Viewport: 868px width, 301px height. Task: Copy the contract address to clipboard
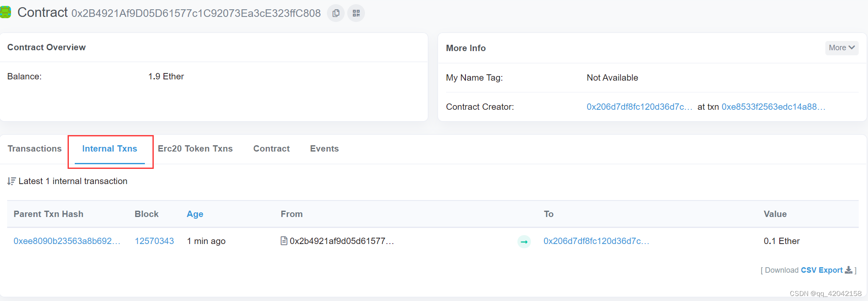click(x=336, y=13)
